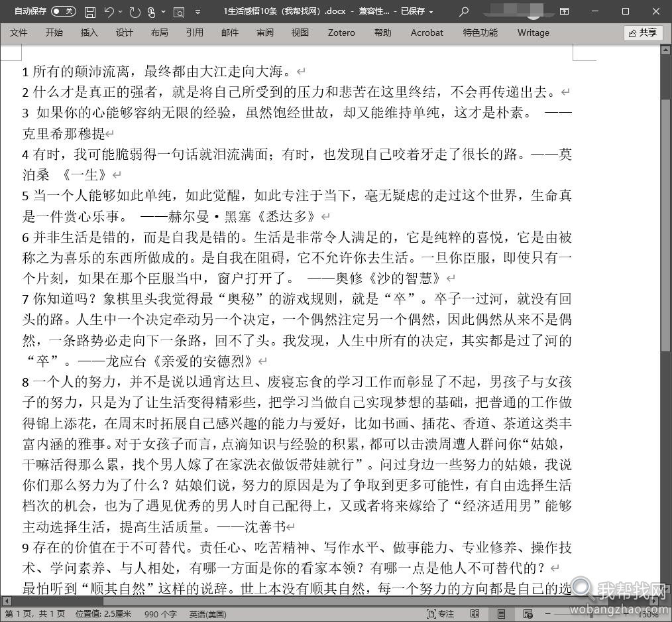Screen dimensions: 672x622
Task: Click the Undo arrow icon
Action: coord(110,12)
